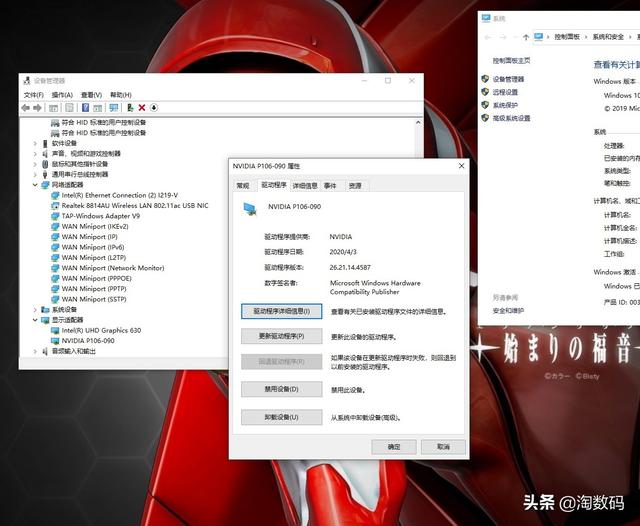Click the shield icon beside 高级系统设置 link
Screen dimensions: 640x526
coord(485,118)
